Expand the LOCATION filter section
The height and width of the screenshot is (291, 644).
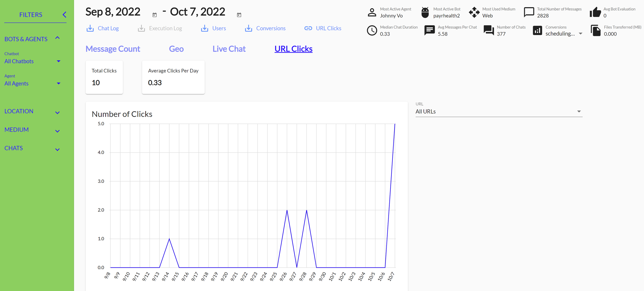point(57,113)
